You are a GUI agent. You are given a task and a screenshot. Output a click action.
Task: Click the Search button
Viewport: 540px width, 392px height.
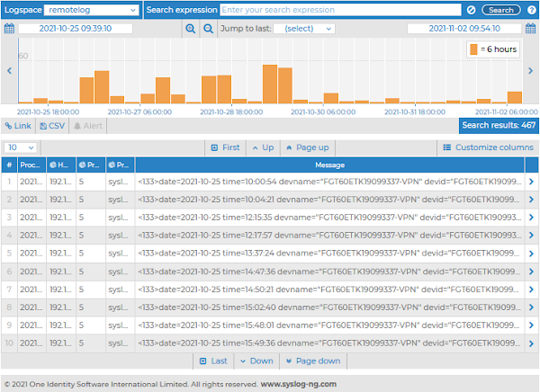pyautogui.click(x=500, y=10)
